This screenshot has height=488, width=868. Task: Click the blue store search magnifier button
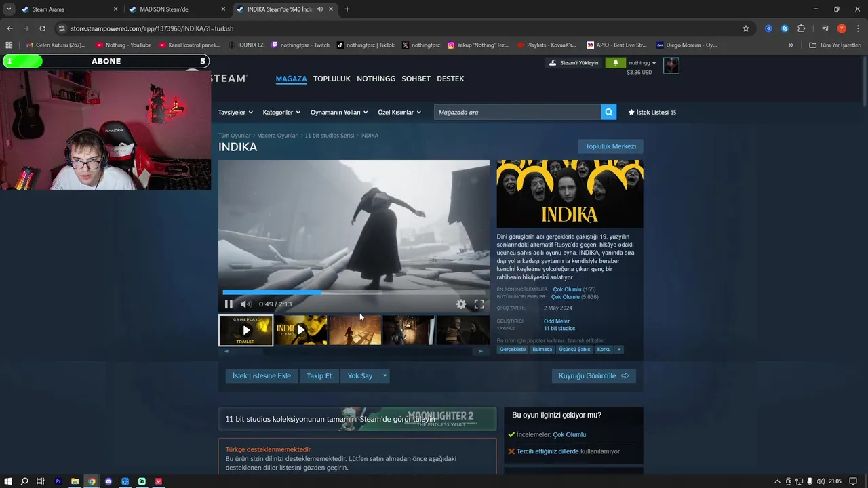(609, 112)
